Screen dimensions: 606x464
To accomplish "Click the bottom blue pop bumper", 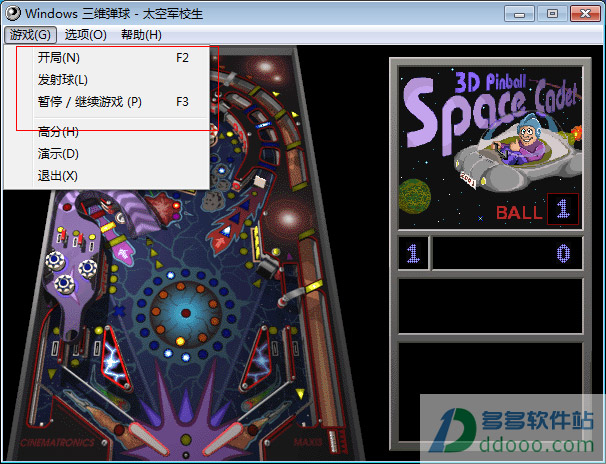I will coord(65,284).
